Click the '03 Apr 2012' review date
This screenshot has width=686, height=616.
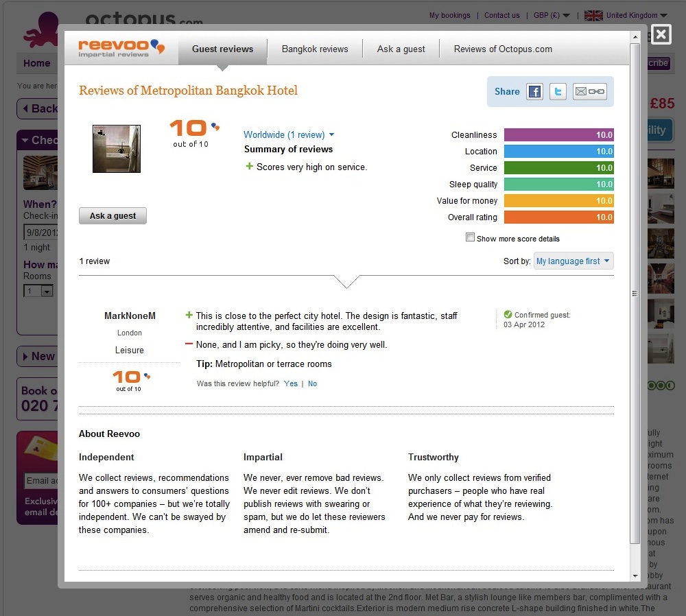tap(524, 324)
